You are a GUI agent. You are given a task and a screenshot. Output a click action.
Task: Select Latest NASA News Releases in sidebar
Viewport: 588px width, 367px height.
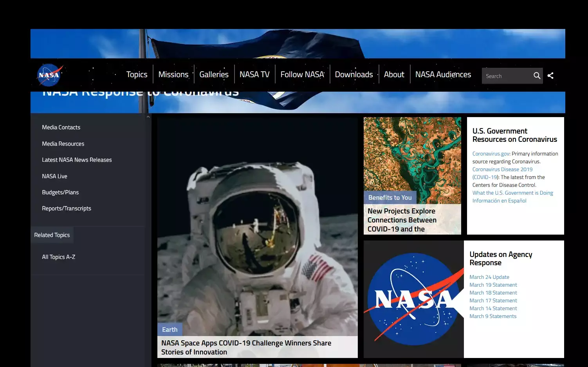click(x=77, y=159)
